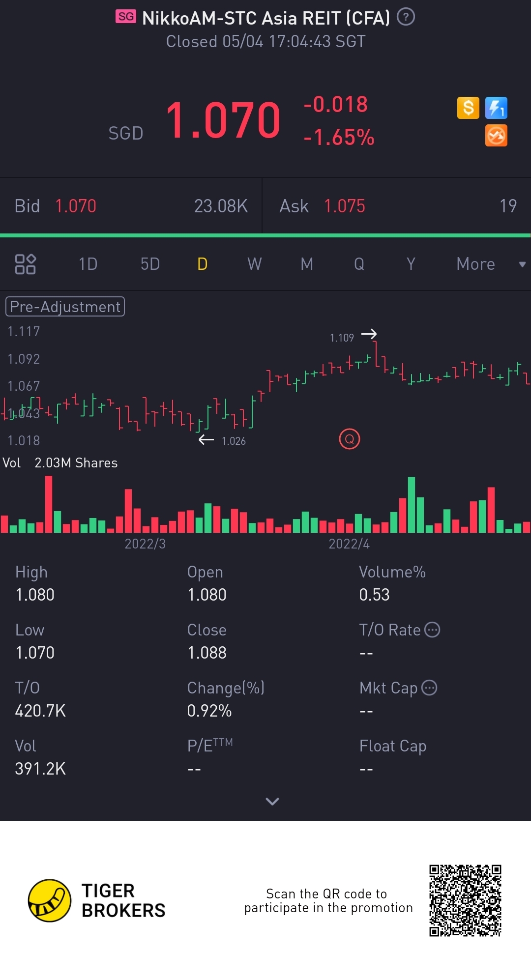Tap the Ask price 1.075
The width and height of the screenshot is (531, 980).
[x=345, y=206]
